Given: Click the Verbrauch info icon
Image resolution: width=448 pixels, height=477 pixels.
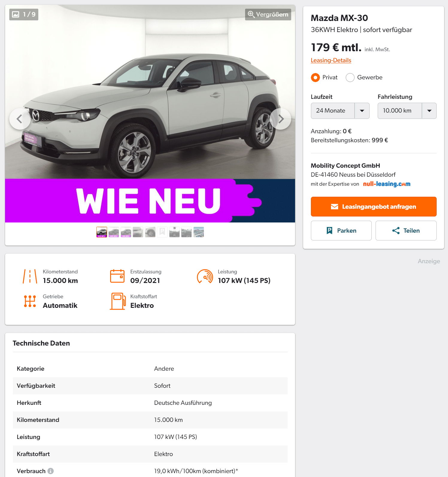Looking at the screenshot, I should 51,471.
